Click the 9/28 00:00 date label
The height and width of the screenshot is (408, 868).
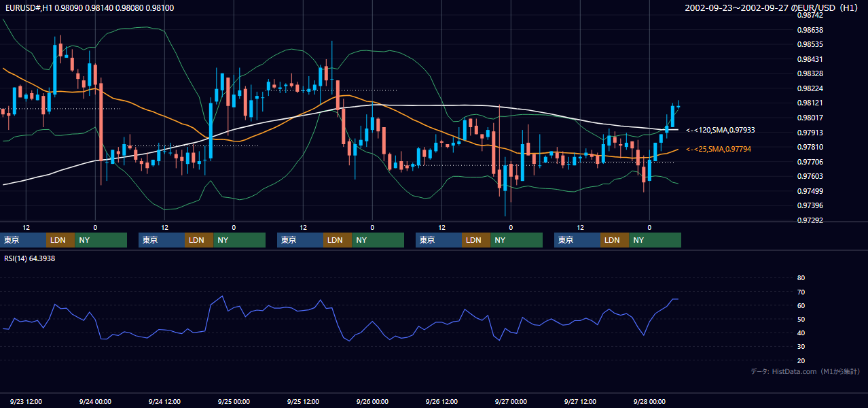tap(649, 401)
